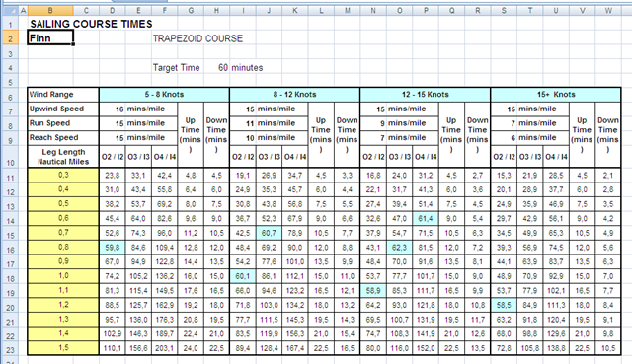
Task: Select column header D
Action: (x=112, y=11)
